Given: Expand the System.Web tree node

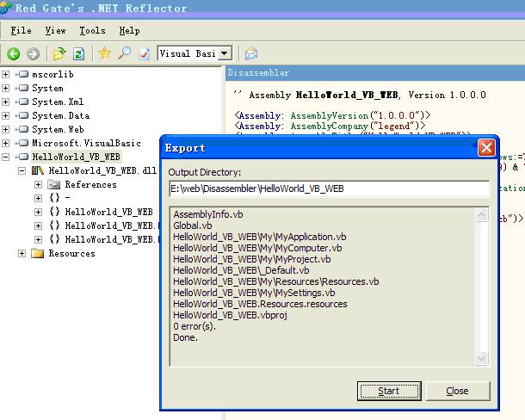Looking at the screenshot, I should coord(5,129).
